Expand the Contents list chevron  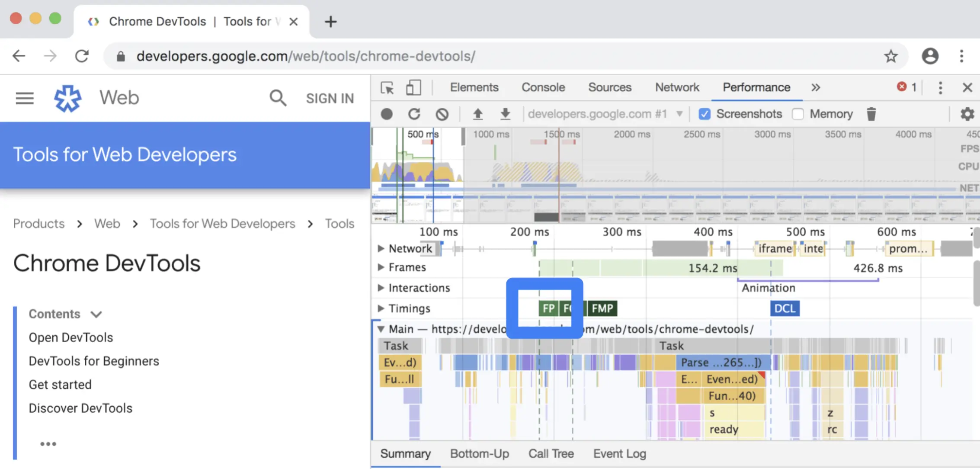96,314
